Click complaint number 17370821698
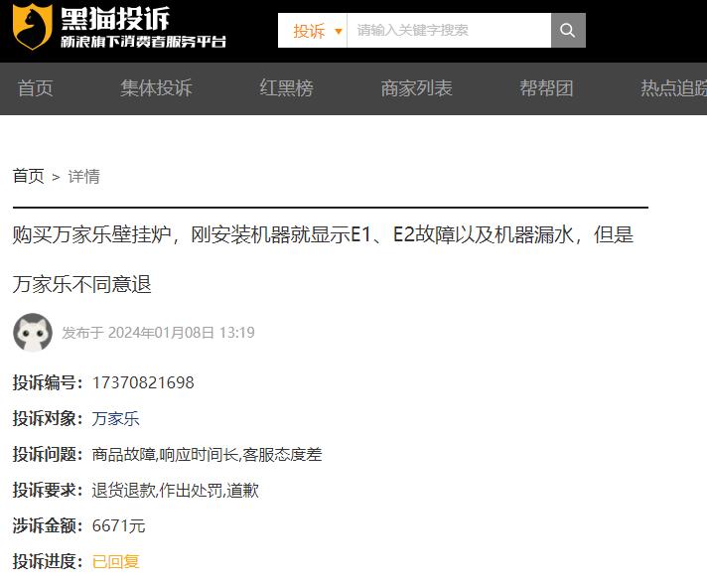Viewport: 707px width, 588px height. click(143, 382)
